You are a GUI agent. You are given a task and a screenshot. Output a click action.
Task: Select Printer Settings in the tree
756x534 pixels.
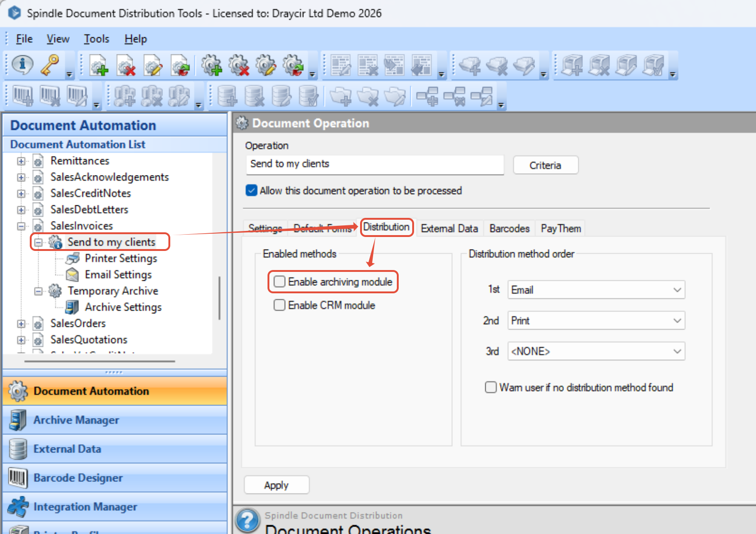tap(120, 258)
